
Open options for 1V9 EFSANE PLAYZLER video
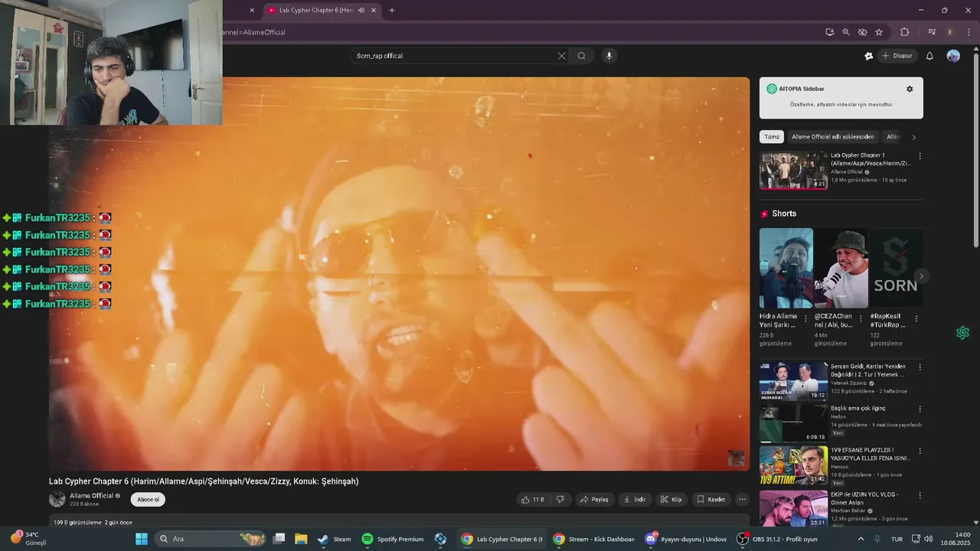click(x=920, y=452)
